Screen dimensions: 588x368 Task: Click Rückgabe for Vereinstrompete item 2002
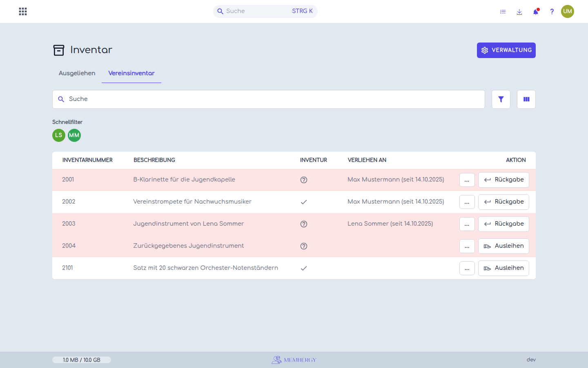pos(503,202)
